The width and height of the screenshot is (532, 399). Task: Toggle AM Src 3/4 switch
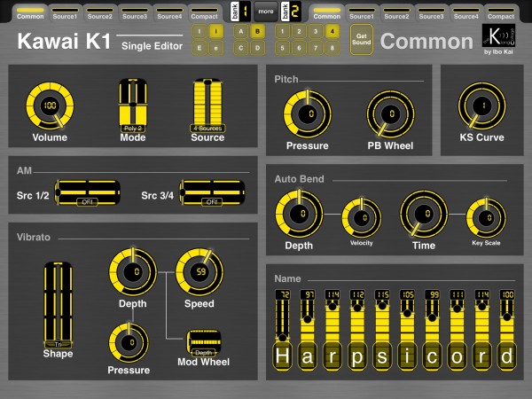pyautogui.click(x=212, y=192)
